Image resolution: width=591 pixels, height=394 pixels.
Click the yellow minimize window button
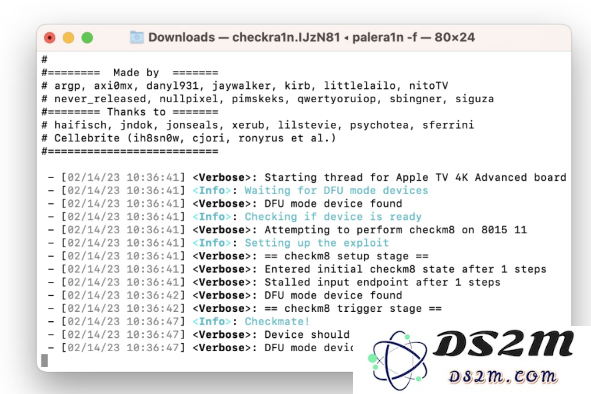[69, 38]
